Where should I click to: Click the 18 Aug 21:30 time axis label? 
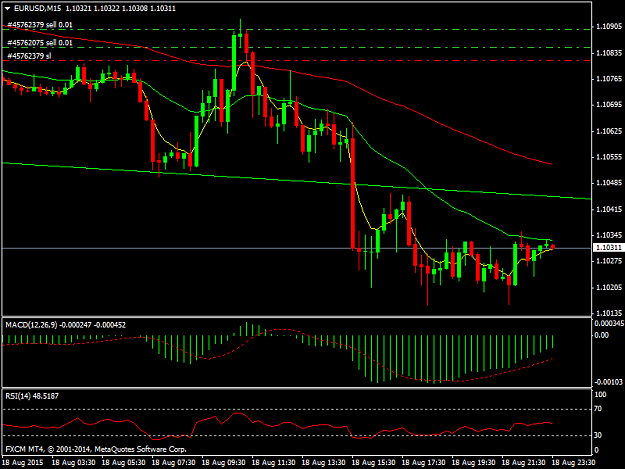pyautogui.click(x=524, y=462)
